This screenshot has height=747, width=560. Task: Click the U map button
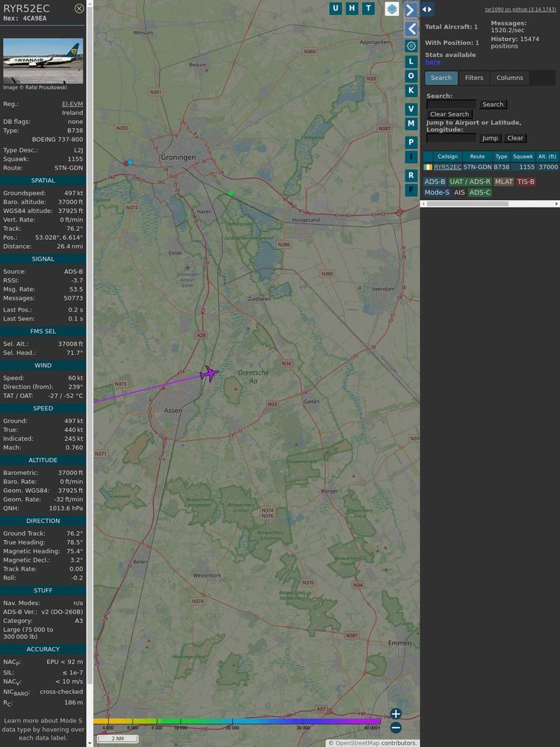[336, 8]
